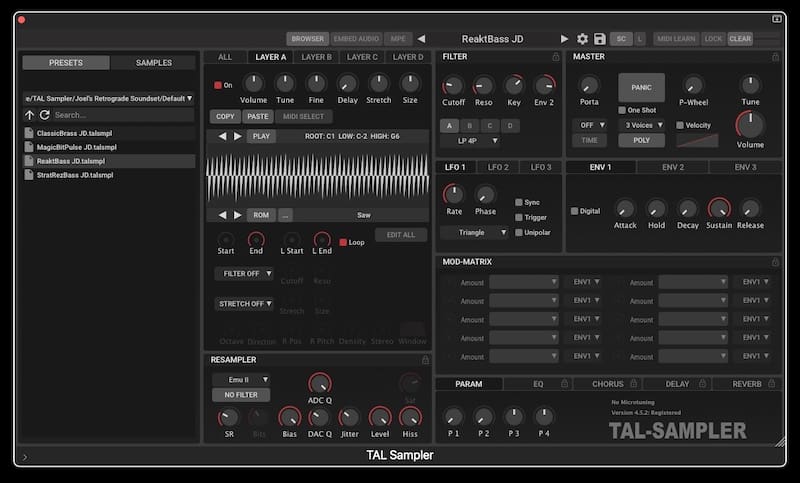Image resolution: width=800 pixels, height=483 pixels.
Task: Open STRETCH OFF dropdown
Action: 244,304
